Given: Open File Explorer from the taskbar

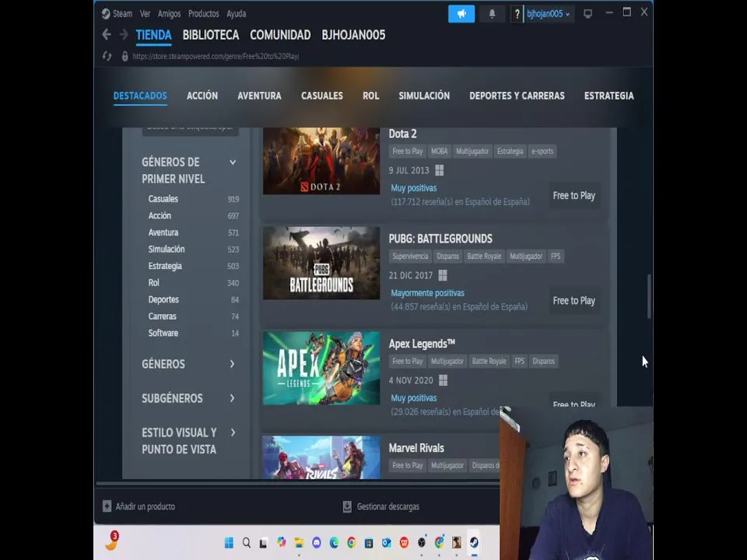Looking at the screenshot, I should tap(299, 542).
